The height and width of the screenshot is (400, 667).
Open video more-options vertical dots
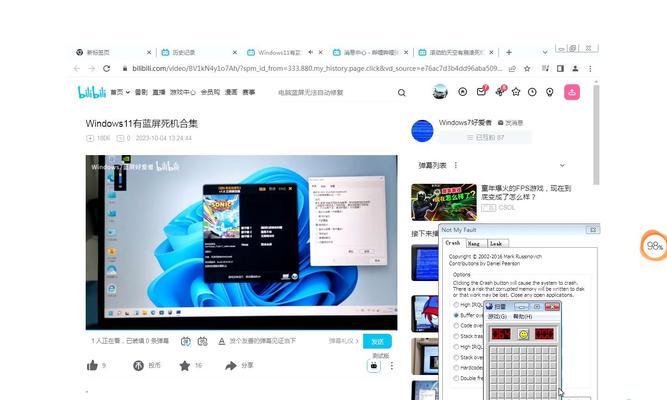(x=392, y=366)
